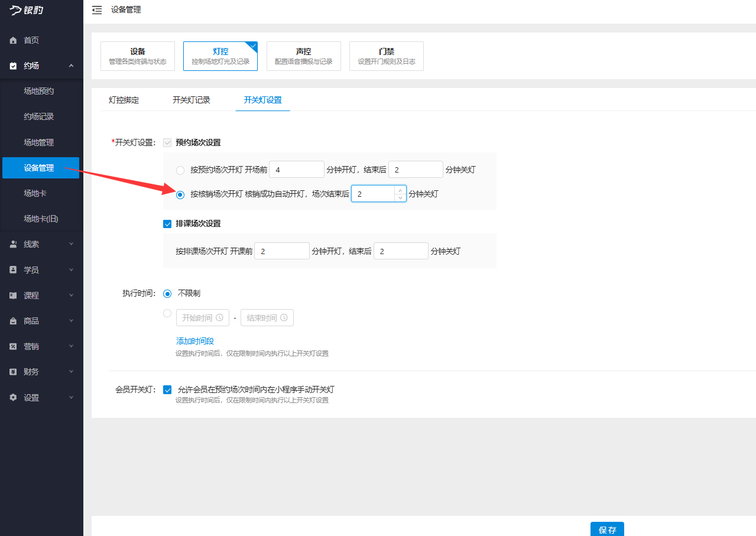
Task: Click the 营销 marketing icon in sidebar
Action: tap(13, 346)
